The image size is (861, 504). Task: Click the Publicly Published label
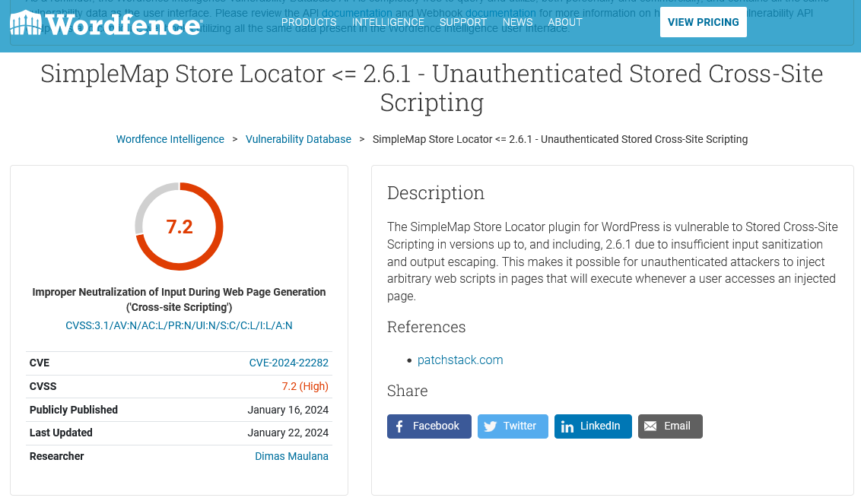point(74,410)
